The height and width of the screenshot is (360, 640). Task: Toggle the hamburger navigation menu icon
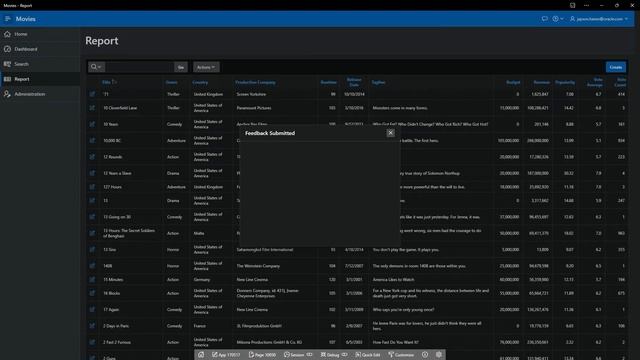pos(8,19)
